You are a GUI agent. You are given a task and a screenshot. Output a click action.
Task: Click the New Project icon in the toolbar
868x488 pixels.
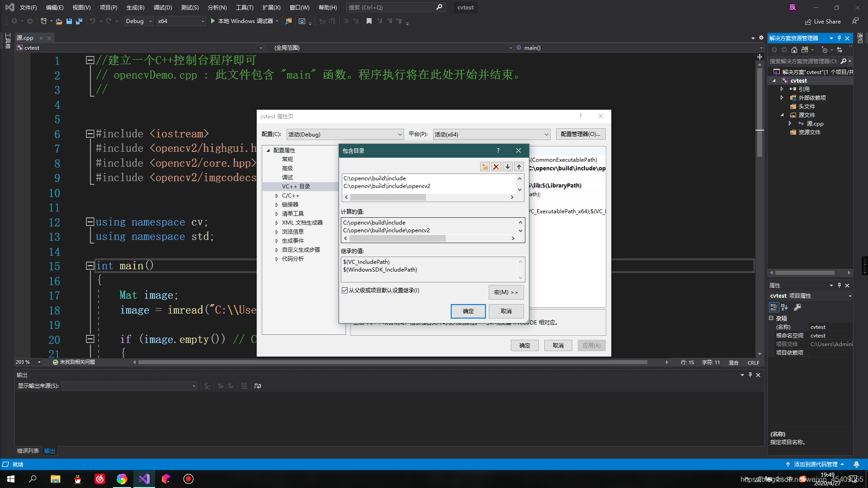[44, 21]
